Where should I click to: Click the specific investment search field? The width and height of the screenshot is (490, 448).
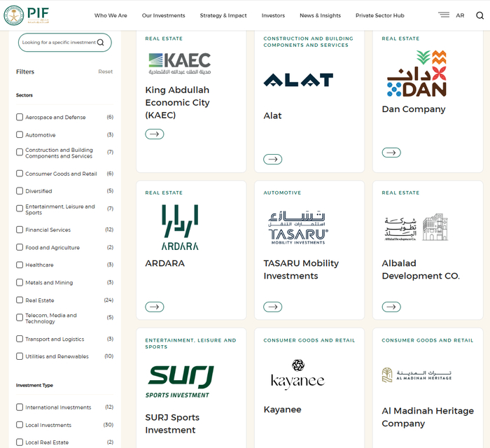(x=64, y=43)
